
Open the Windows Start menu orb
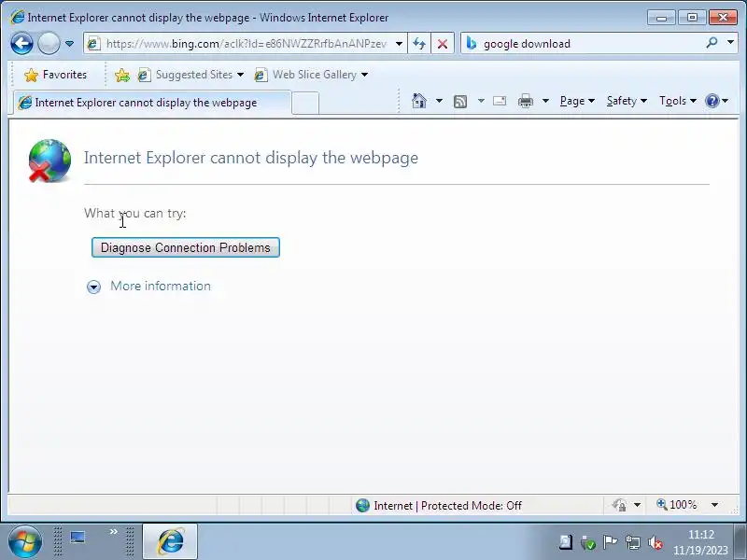click(25, 541)
